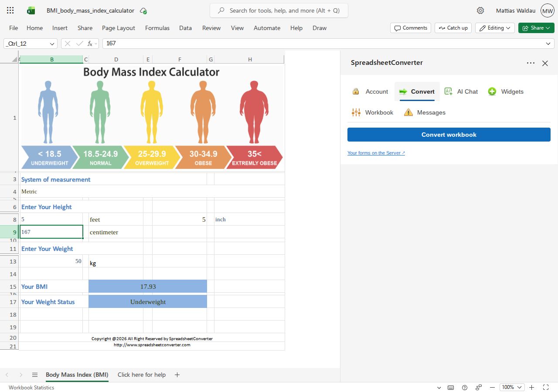Switch to the Widgets tab
This screenshot has width=558, height=392.
click(506, 91)
